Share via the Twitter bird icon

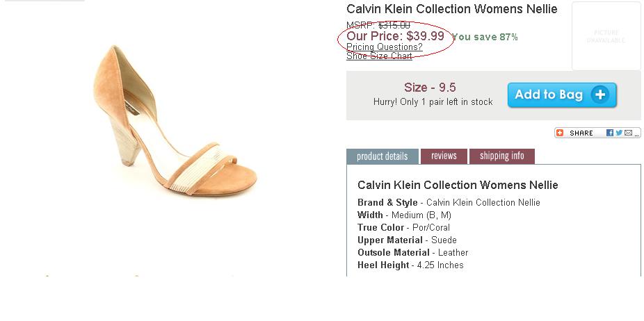click(x=619, y=133)
